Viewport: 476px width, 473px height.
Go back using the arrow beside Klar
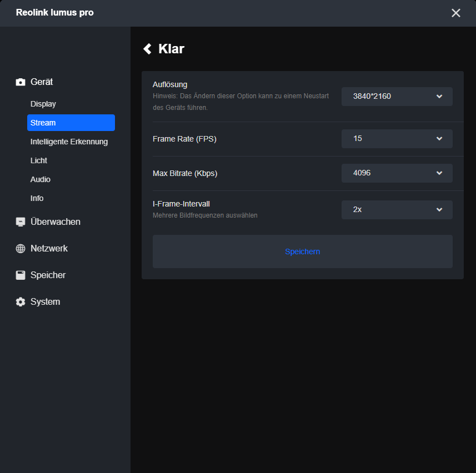click(147, 49)
